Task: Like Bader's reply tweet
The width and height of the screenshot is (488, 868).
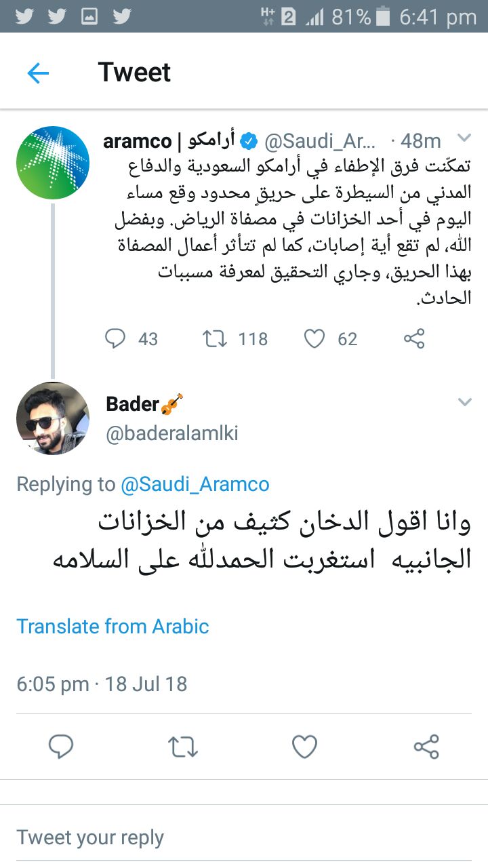Action: pyautogui.click(x=304, y=747)
